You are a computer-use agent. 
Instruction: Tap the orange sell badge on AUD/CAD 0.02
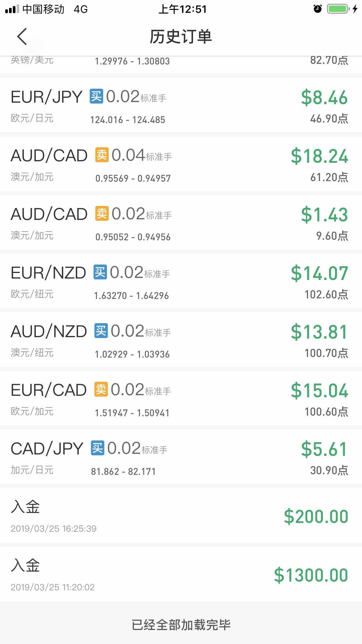point(102,213)
